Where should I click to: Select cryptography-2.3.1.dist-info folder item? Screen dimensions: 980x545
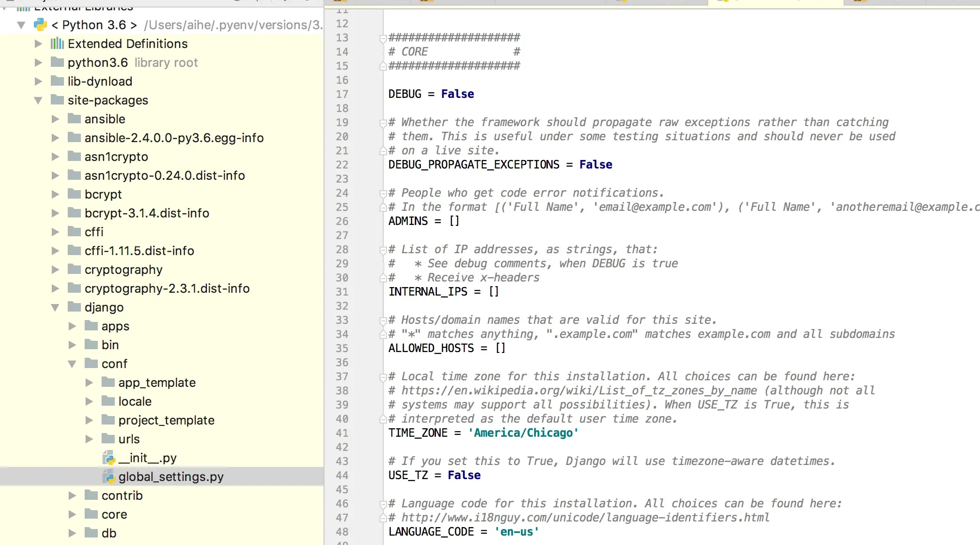click(x=167, y=288)
